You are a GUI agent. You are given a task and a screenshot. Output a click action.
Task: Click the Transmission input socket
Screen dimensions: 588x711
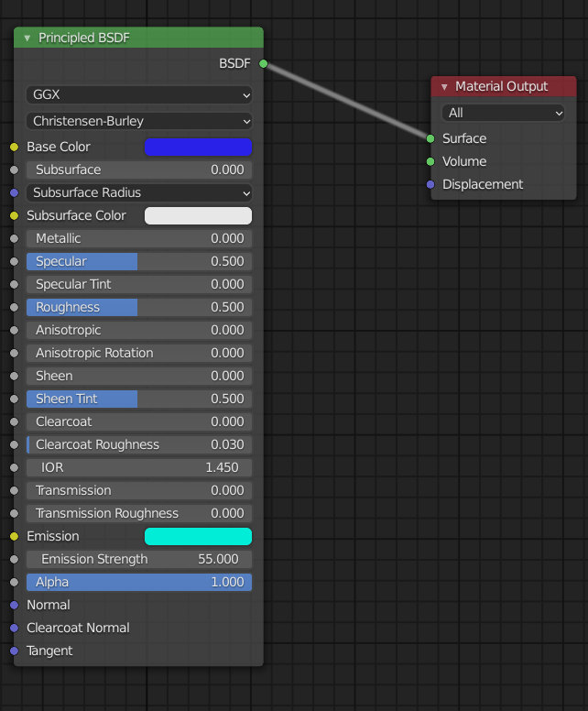[14, 490]
